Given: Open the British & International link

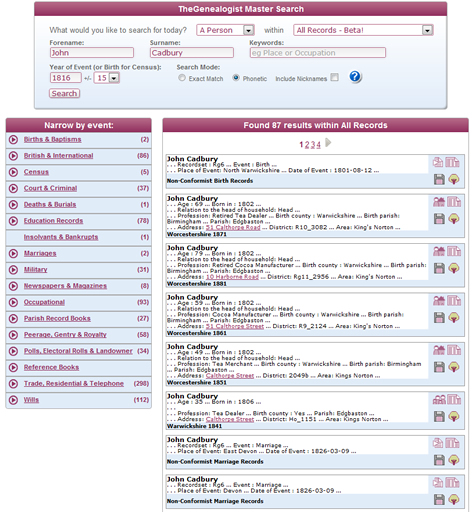Looking at the screenshot, I should pyautogui.click(x=58, y=156).
